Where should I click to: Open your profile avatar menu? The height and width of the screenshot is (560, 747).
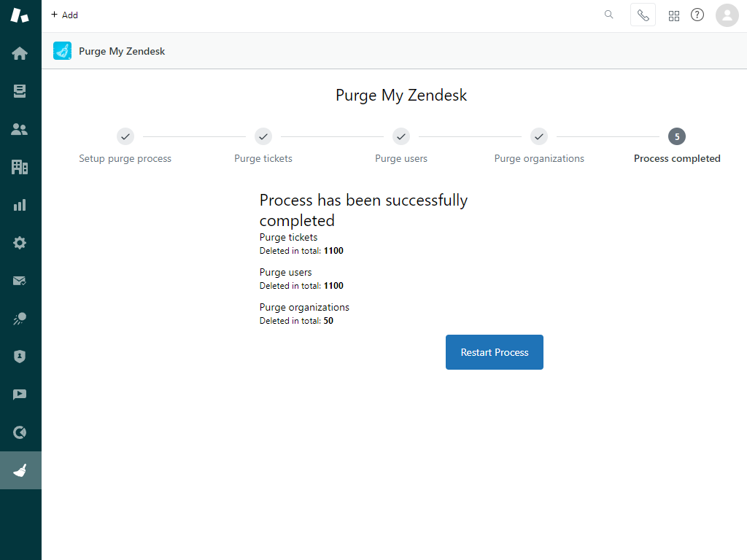click(x=727, y=15)
